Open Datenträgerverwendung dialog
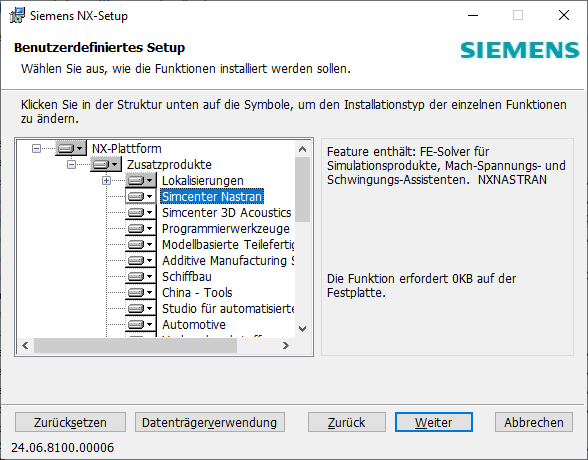 pos(210,423)
